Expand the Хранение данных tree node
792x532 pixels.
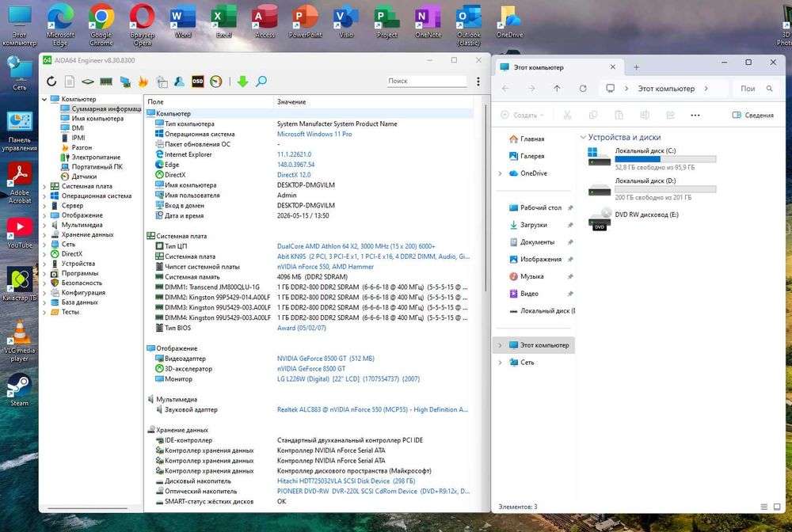[x=44, y=234]
